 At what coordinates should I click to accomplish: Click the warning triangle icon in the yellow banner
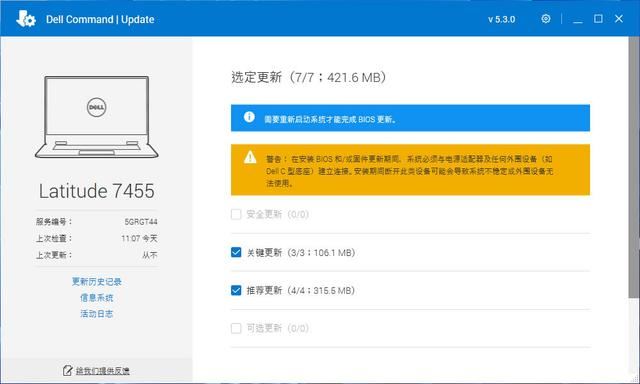tap(250, 157)
